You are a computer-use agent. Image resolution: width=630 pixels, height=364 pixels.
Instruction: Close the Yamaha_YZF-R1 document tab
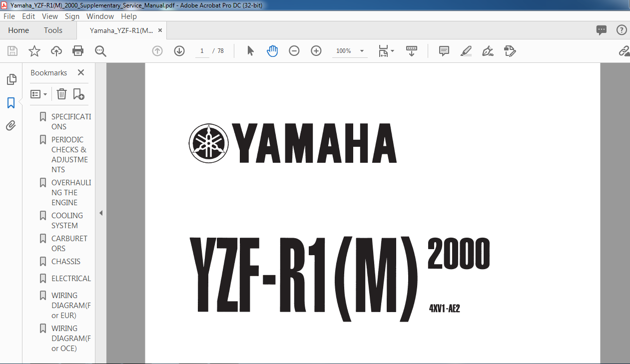click(x=160, y=30)
